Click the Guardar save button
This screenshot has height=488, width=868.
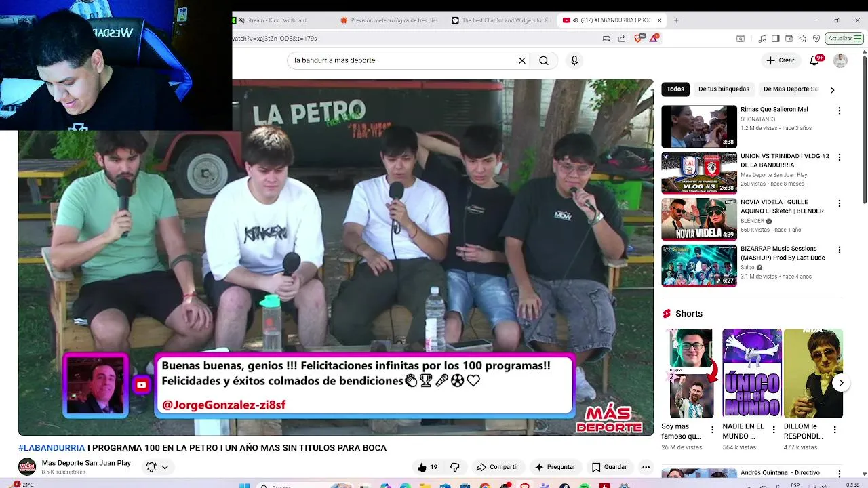tap(609, 467)
